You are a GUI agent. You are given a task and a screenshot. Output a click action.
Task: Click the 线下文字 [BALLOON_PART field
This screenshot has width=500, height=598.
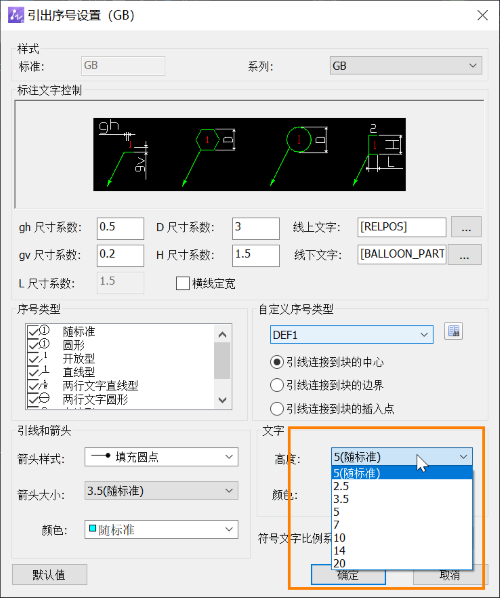point(402,254)
